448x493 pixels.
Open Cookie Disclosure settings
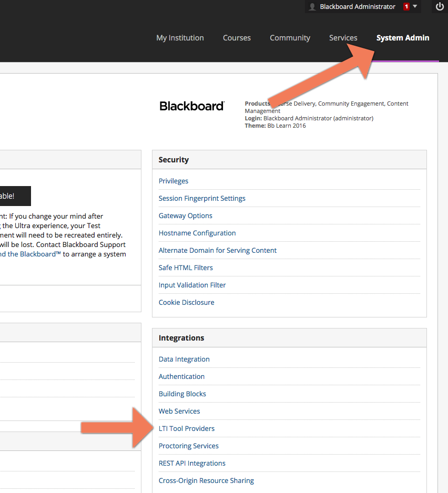(186, 302)
